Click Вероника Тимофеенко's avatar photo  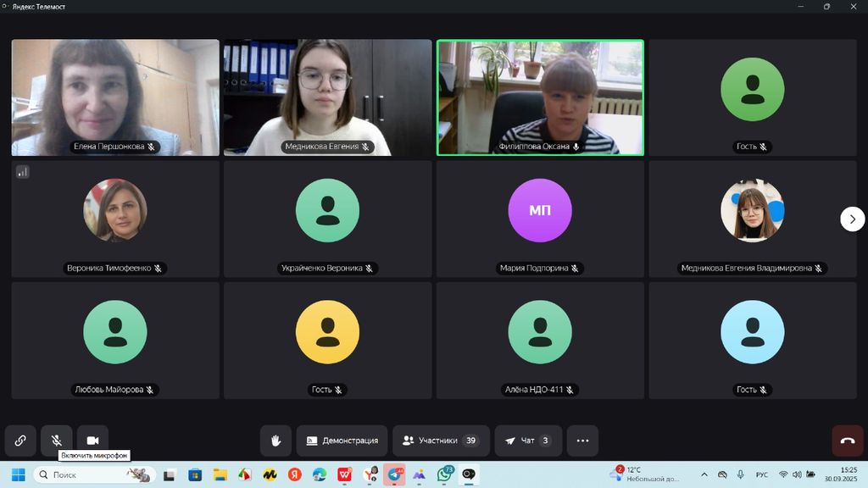click(115, 210)
